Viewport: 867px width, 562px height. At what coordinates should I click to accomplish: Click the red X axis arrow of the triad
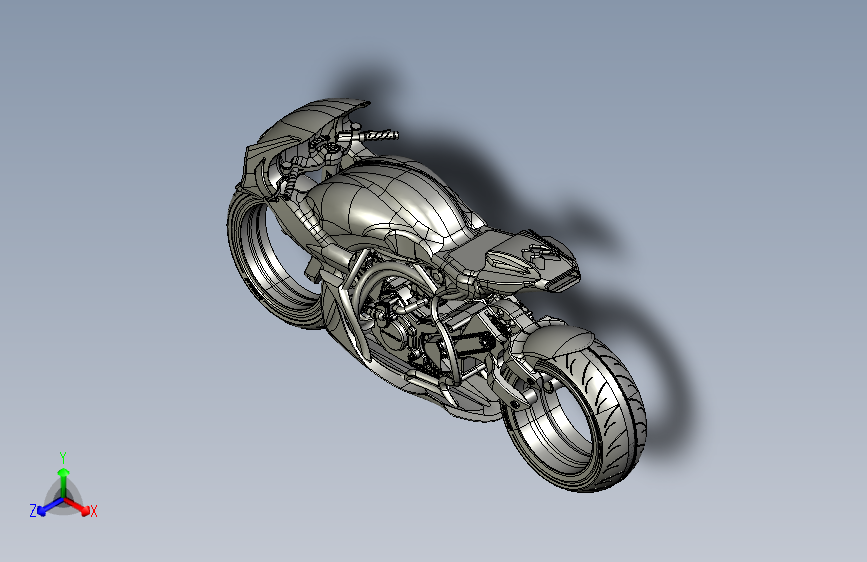(77, 506)
